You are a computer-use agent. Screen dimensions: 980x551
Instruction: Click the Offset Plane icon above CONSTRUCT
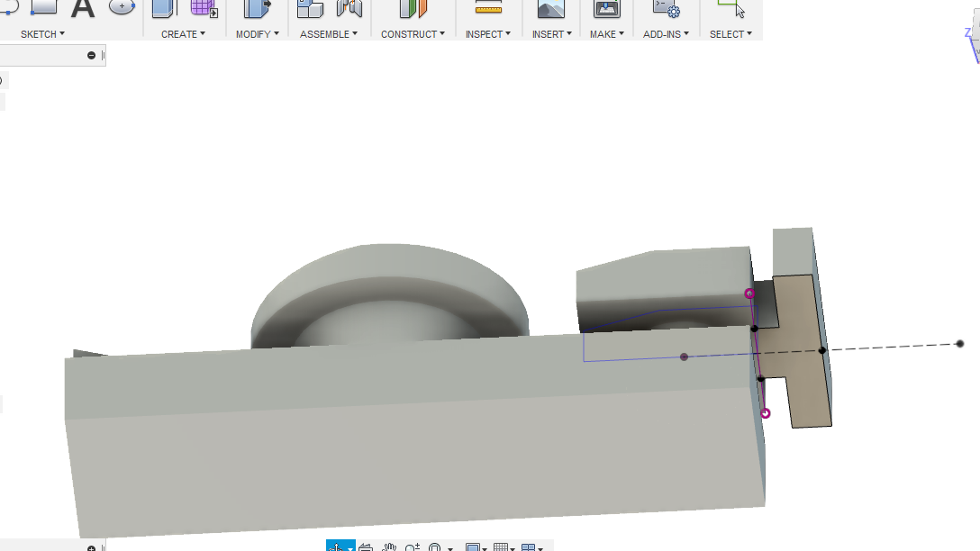[x=413, y=9]
